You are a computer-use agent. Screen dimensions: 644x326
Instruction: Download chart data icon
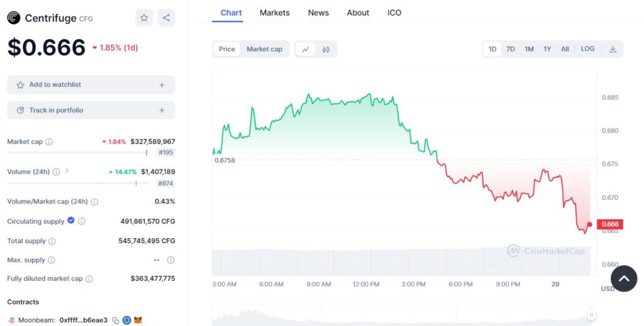613,49
